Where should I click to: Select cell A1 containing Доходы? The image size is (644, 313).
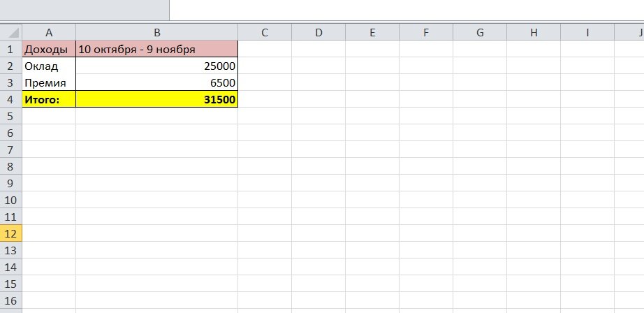coord(49,50)
